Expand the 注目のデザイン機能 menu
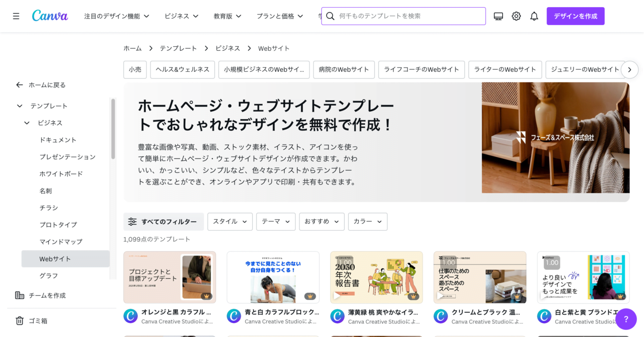Viewport: 644px width, 337px height. [x=117, y=16]
